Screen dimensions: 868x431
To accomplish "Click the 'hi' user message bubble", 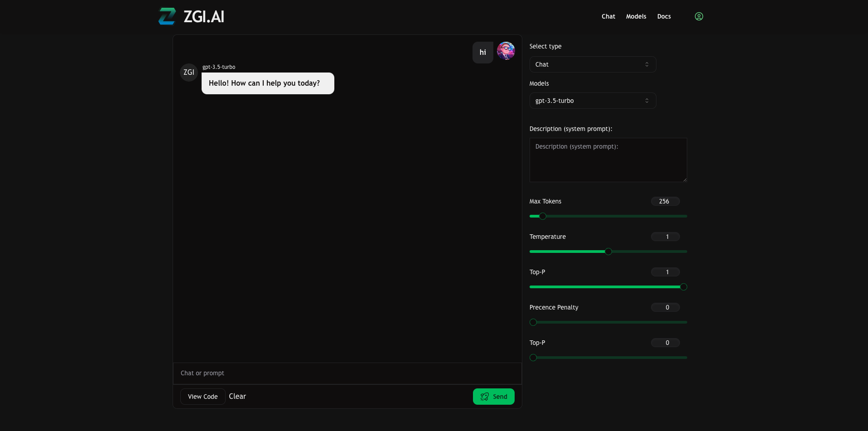I will [x=483, y=53].
